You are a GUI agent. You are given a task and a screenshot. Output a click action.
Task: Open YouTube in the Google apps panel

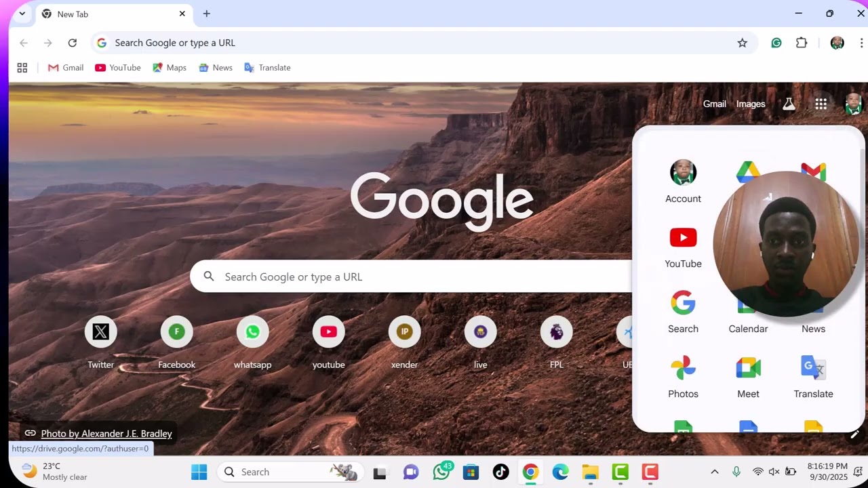(x=683, y=247)
